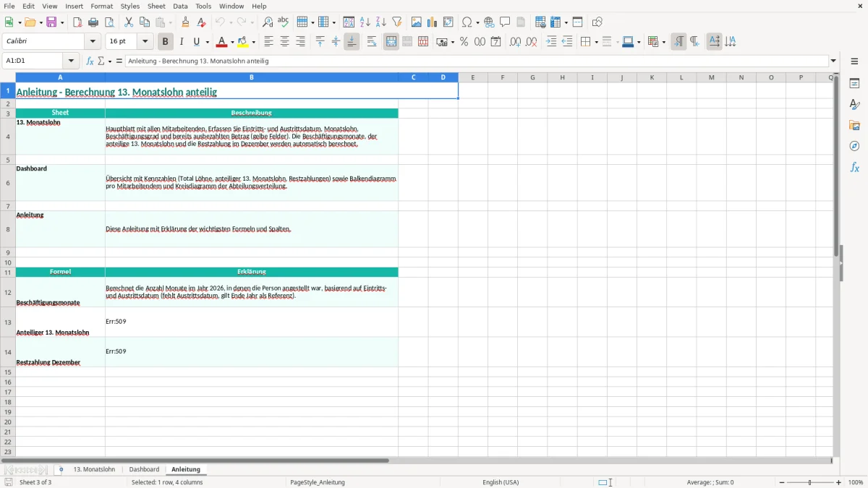Apply font color red swatch
The image size is (868, 488).
pos(222,42)
